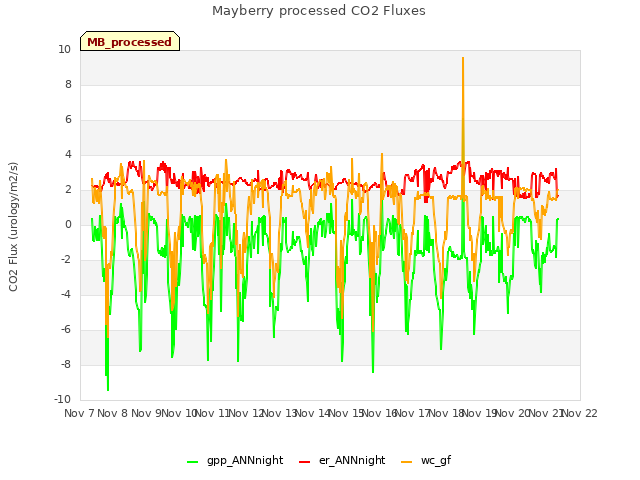Viewport: 640px width, 480px height.
Task: Click the CO2 Flux y-axis title
Action: (x=13, y=227)
